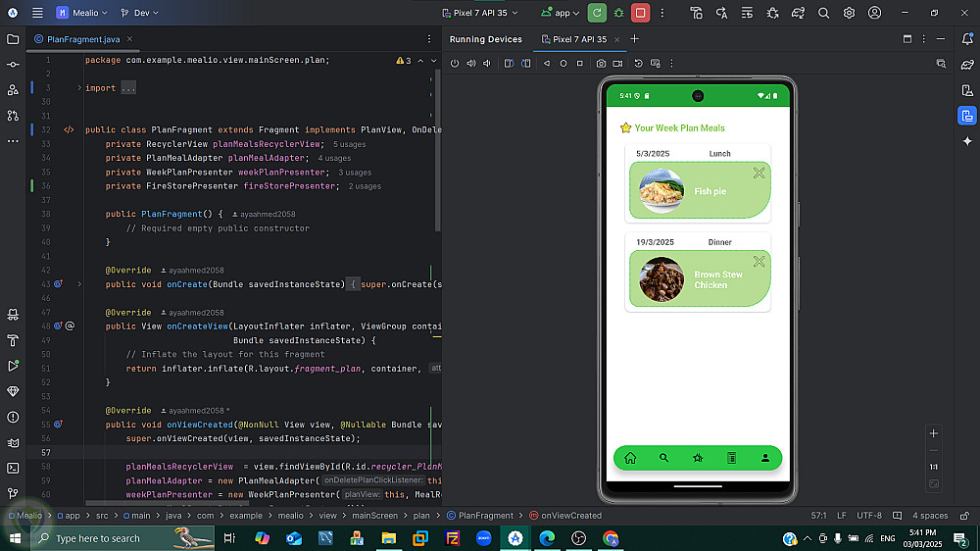Screen dimensions: 980x551
Task: Open the Profile tab in app navigation
Action: click(x=765, y=458)
